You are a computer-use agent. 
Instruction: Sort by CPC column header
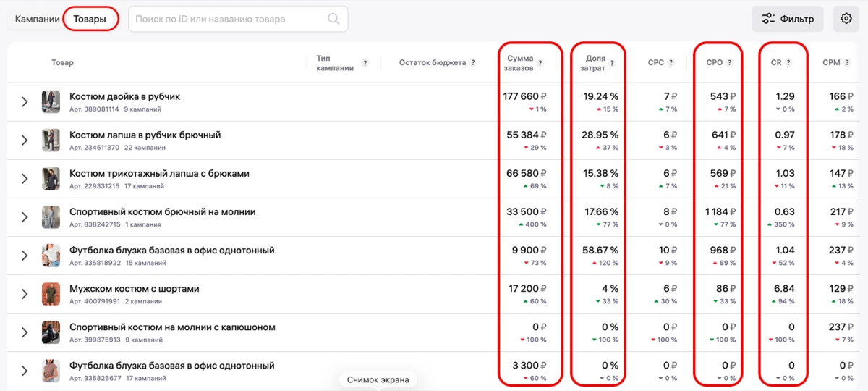tap(656, 63)
